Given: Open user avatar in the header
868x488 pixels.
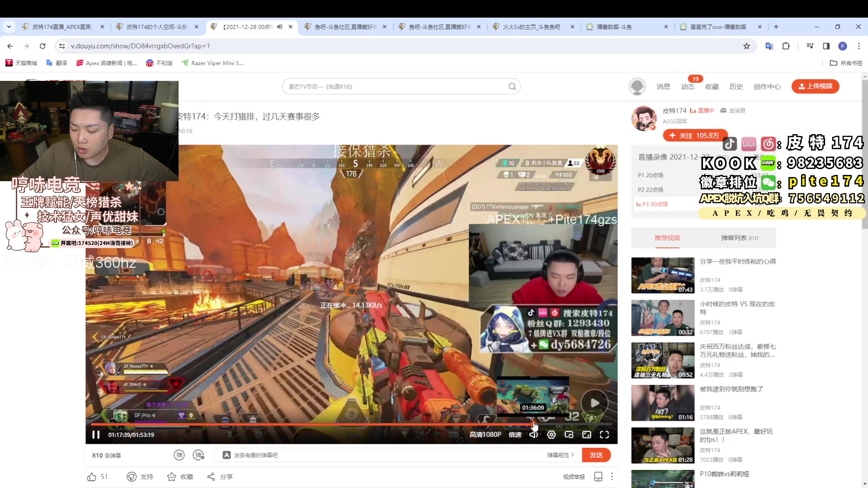Looking at the screenshot, I should (x=637, y=86).
